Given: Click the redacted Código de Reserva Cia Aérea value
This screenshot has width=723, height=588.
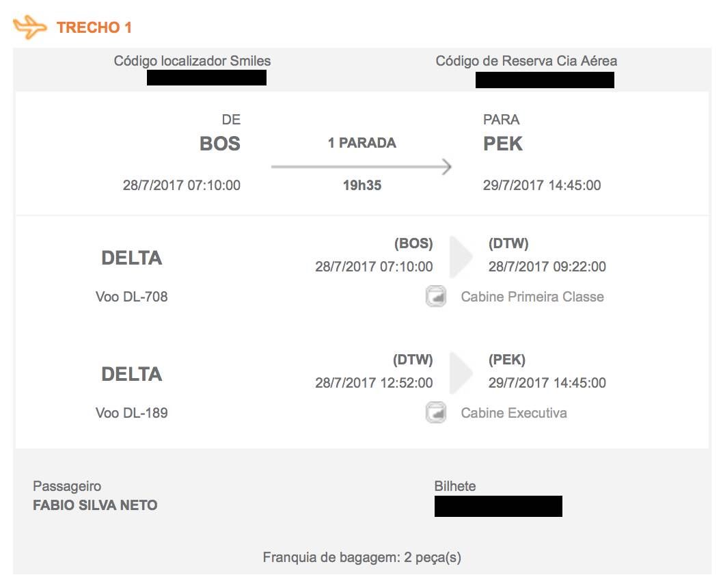Looking at the screenshot, I should pyautogui.click(x=545, y=80).
